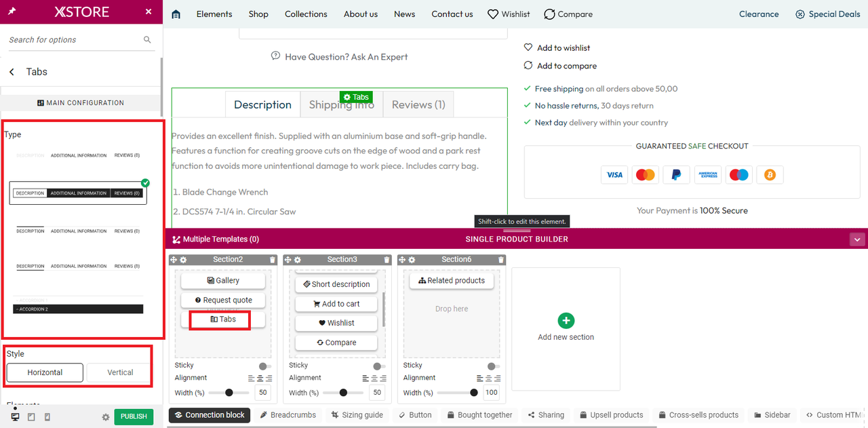Switch preview to tablet device icon

point(31,416)
